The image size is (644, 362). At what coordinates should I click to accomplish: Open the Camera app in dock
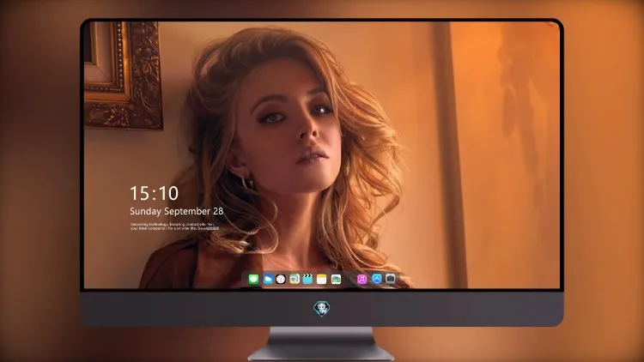click(x=391, y=279)
